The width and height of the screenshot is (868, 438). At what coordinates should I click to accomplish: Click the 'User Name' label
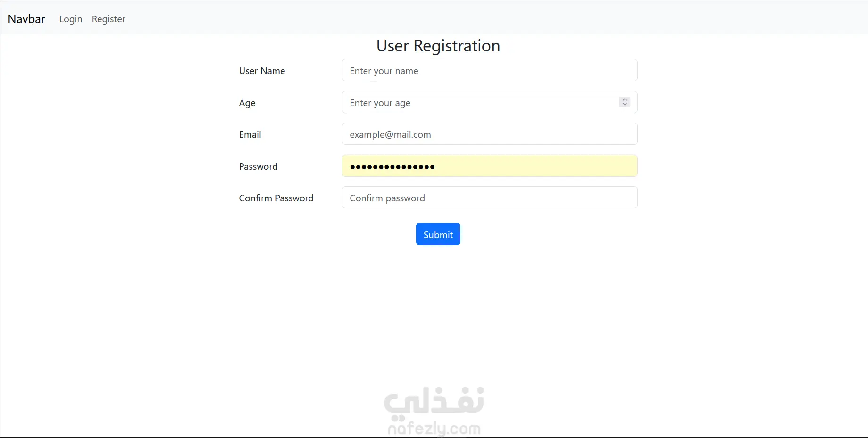262,71
